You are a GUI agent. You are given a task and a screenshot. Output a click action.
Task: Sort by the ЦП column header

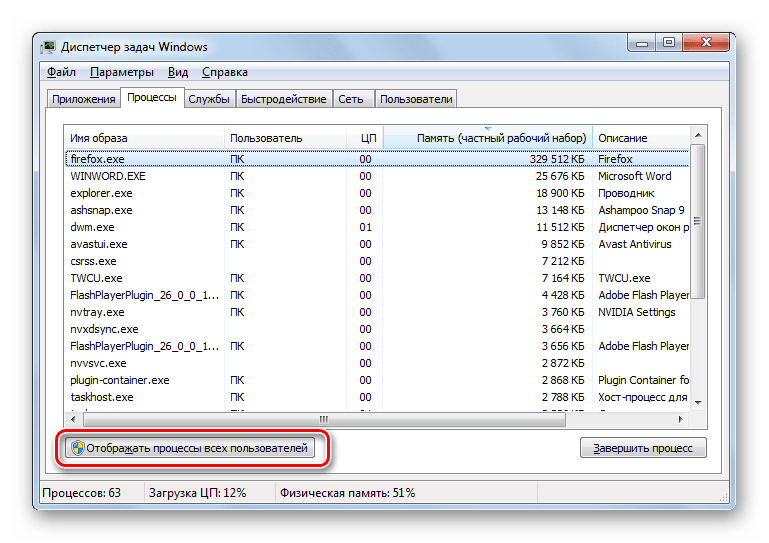click(365, 138)
